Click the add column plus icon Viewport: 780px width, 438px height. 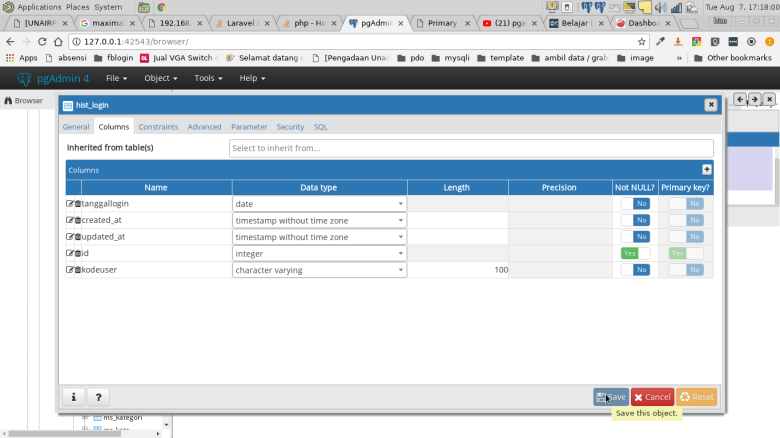click(707, 170)
